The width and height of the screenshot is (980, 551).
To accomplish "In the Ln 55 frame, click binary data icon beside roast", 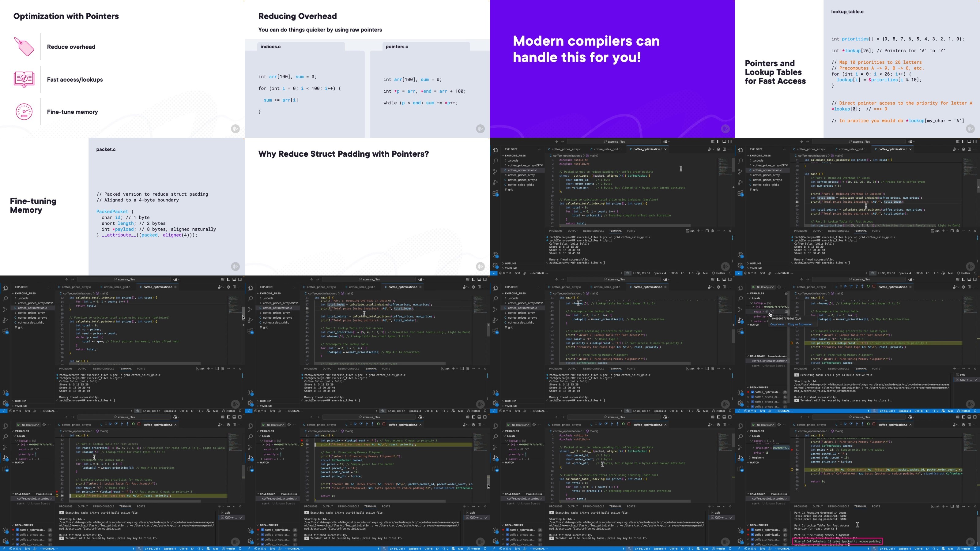I will [x=786, y=311].
